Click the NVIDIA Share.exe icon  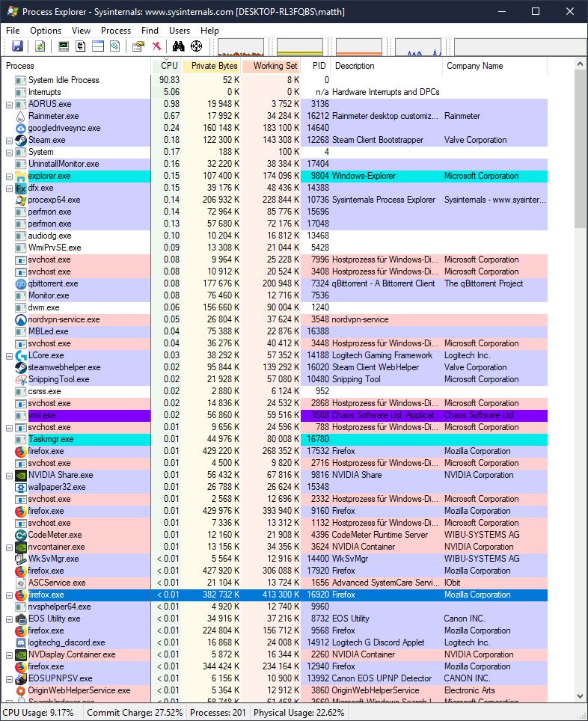coord(20,474)
